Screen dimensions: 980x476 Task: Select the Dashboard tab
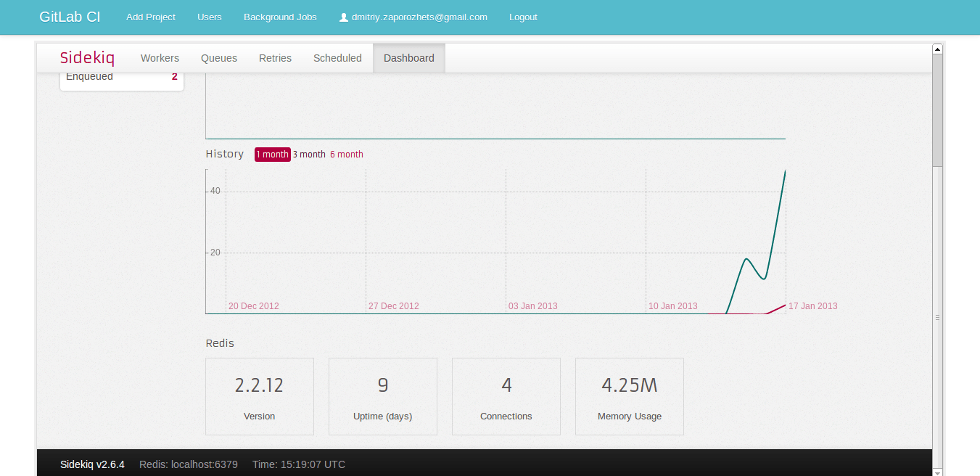click(x=408, y=58)
